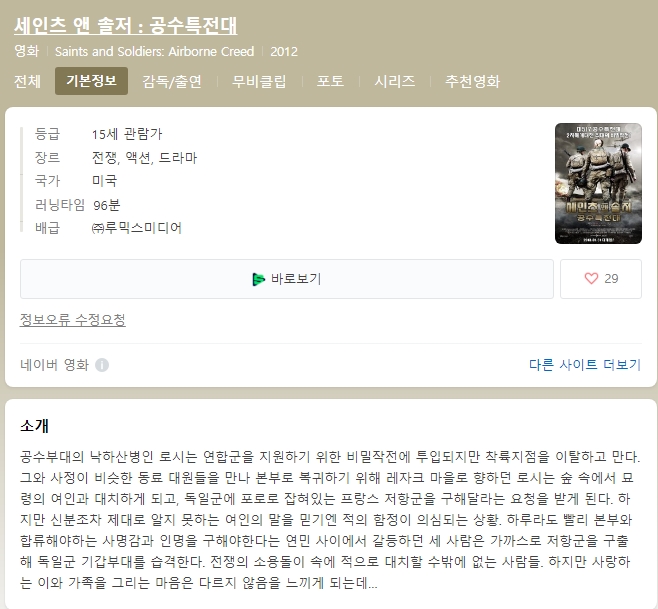Click the heart like icon

click(591, 279)
